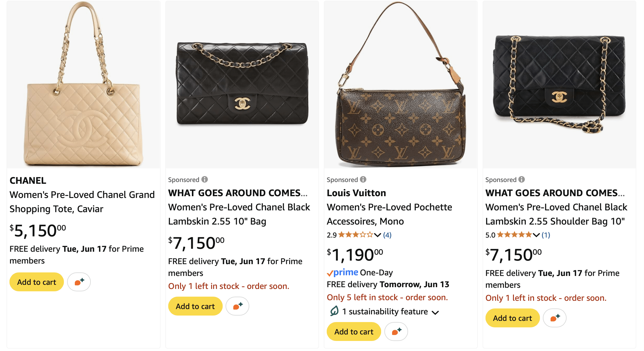This screenshot has width=644, height=351.
Task: Open the (1) review count link
Action: pos(546,235)
